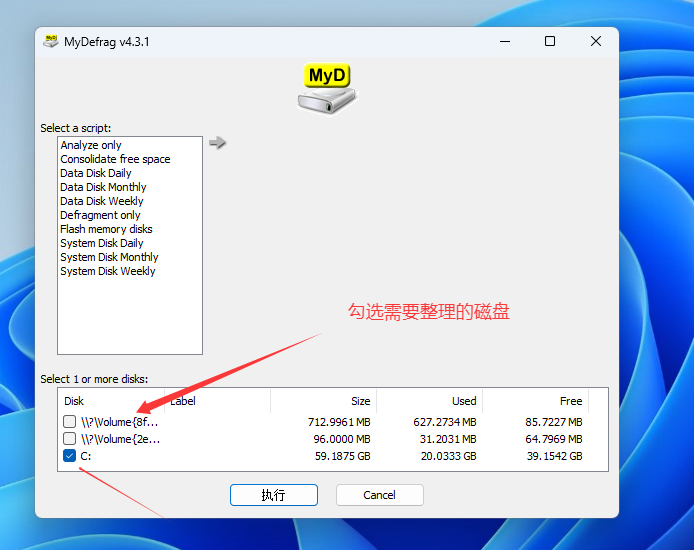Choose the Data Disk Monthly script
The height and width of the screenshot is (550, 694).
click(x=103, y=187)
